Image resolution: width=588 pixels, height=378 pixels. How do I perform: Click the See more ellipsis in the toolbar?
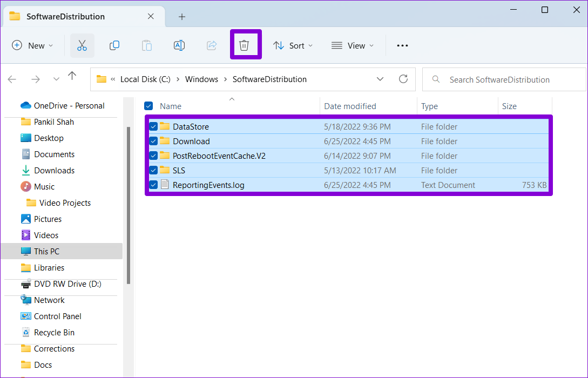coord(402,45)
